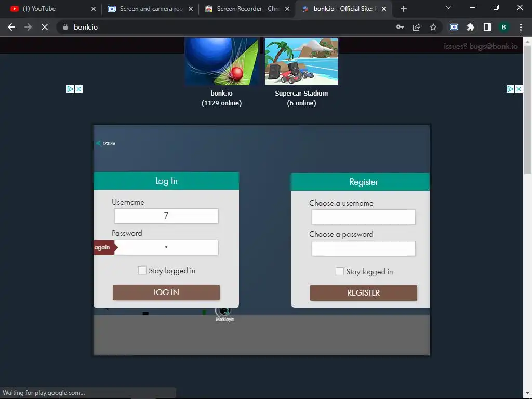Click the Register panel header
532x399 pixels.
coord(361,182)
